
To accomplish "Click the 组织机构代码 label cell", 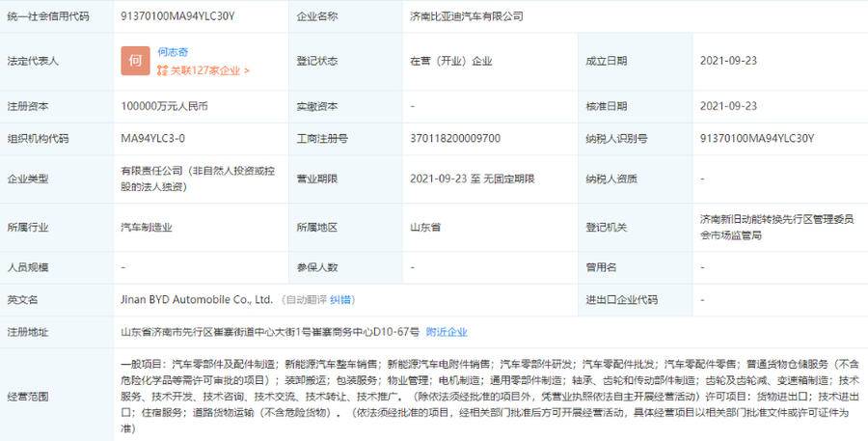I will click(x=57, y=139).
